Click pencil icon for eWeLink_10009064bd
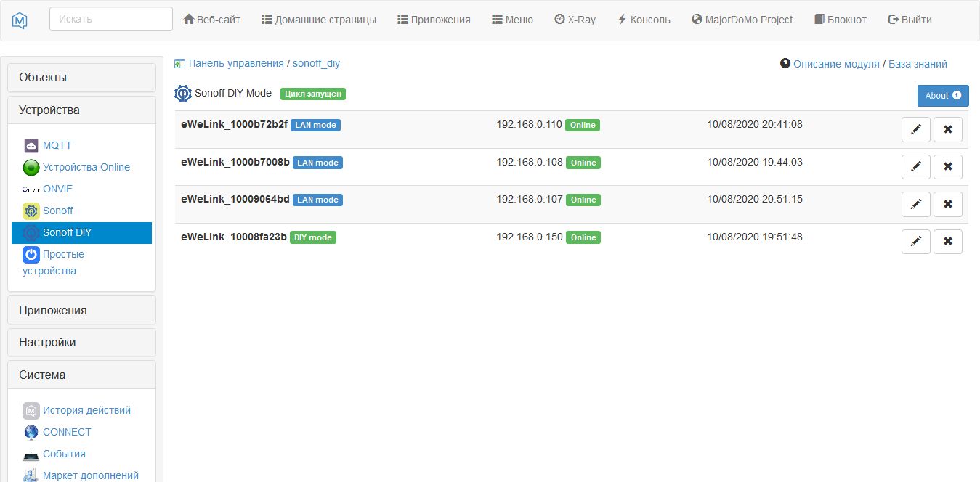 (915, 204)
